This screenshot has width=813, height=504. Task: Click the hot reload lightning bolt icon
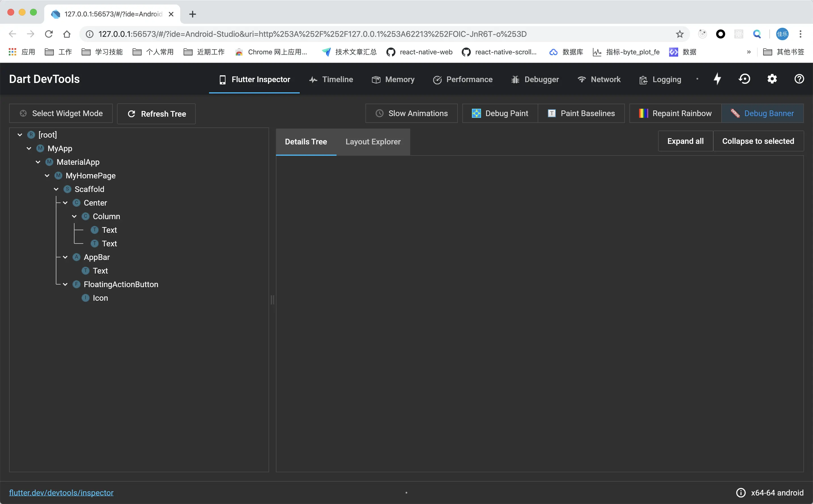[x=717, y=79]
